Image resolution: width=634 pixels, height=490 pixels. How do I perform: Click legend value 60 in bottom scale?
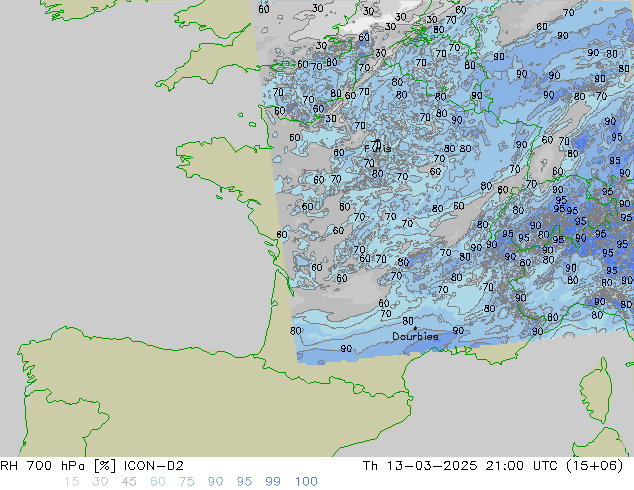158,482
